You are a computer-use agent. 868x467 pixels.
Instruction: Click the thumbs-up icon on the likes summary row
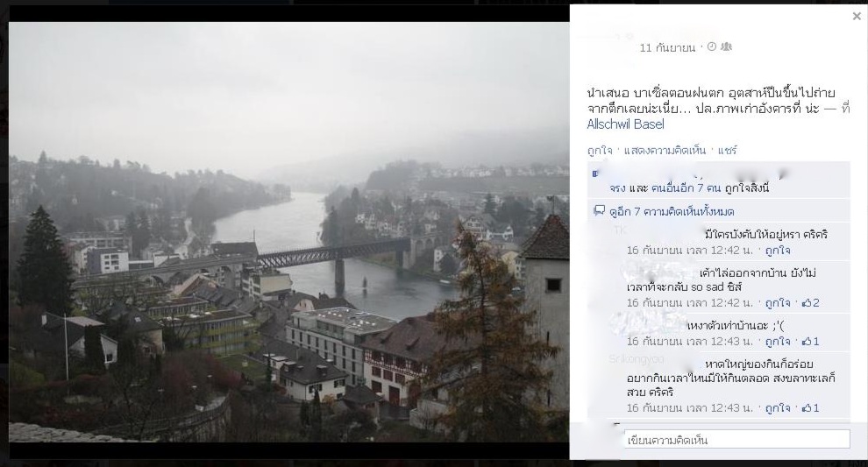click(x=595, y=173)
